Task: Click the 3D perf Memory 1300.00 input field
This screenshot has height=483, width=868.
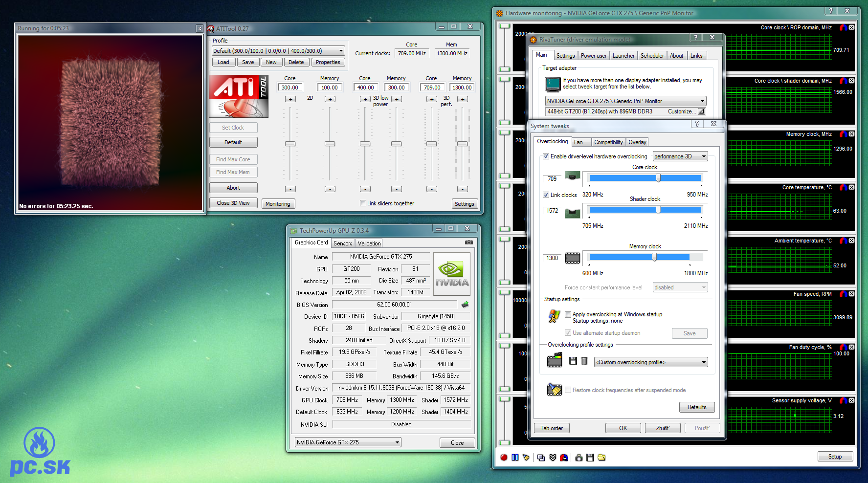Action: (462, 88)
